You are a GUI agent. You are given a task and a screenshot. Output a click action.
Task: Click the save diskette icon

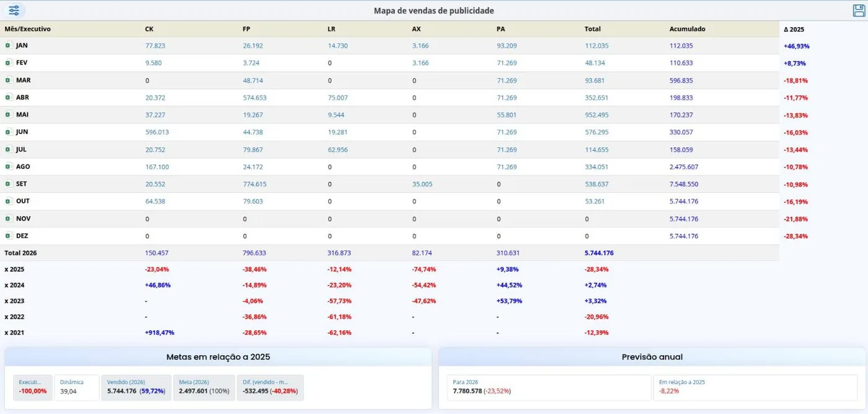click(859, 11)
